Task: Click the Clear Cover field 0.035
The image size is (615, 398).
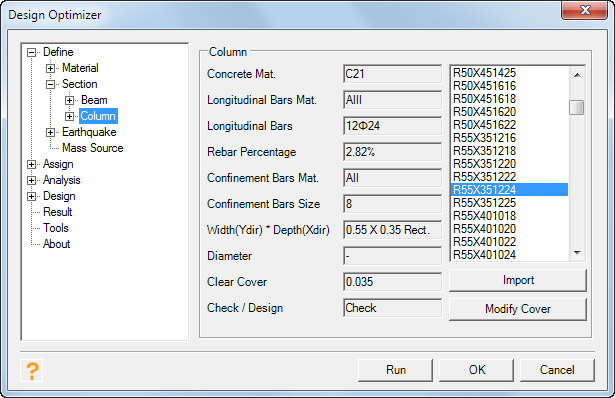Action: tap(393, 282)
